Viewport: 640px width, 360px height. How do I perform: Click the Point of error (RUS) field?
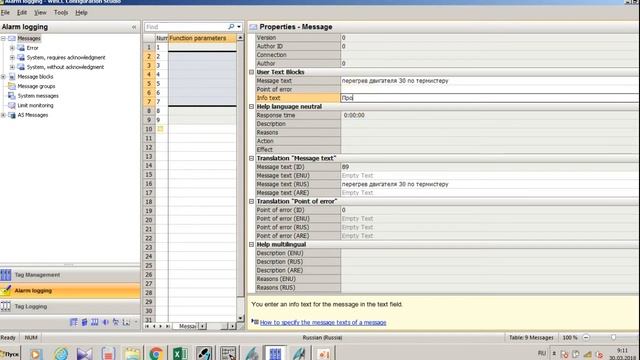[x=490, y=227]
